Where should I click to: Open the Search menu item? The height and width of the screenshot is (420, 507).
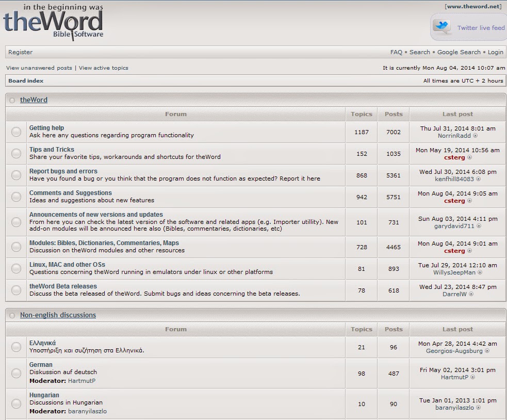(x=420, y=52)
